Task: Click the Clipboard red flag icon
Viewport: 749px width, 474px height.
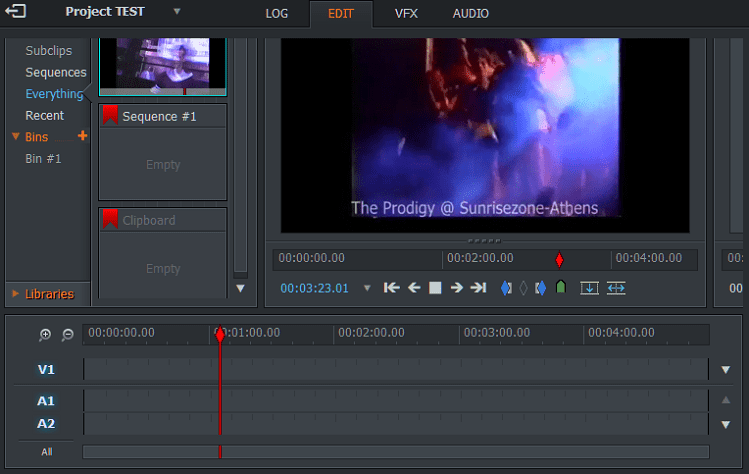Action: (110, 219)
